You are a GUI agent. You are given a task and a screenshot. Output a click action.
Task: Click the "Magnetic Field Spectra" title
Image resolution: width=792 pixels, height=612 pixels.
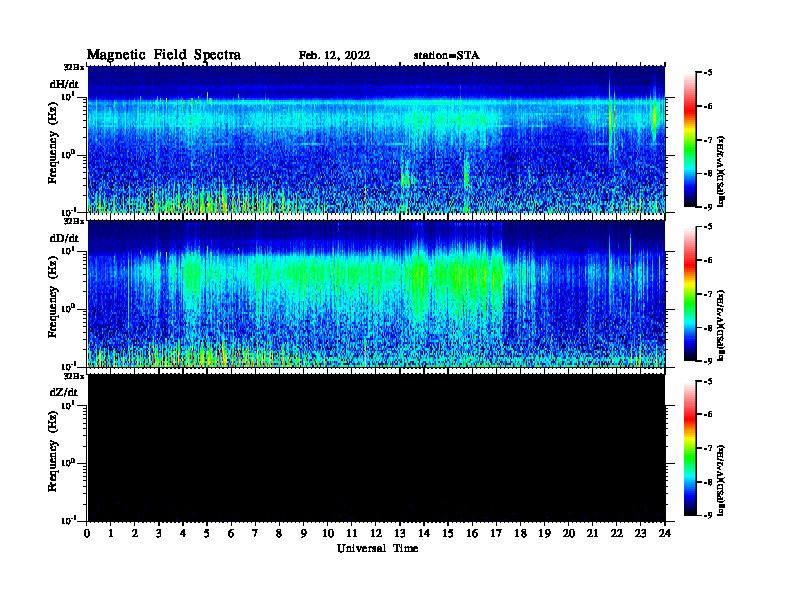click(164, 55)
